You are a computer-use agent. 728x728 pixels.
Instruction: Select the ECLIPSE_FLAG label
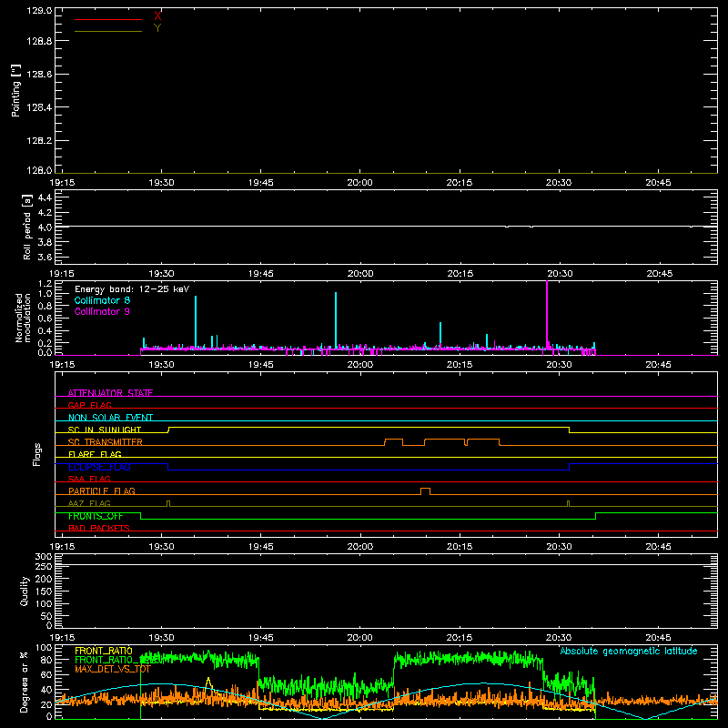coord(99,467)
